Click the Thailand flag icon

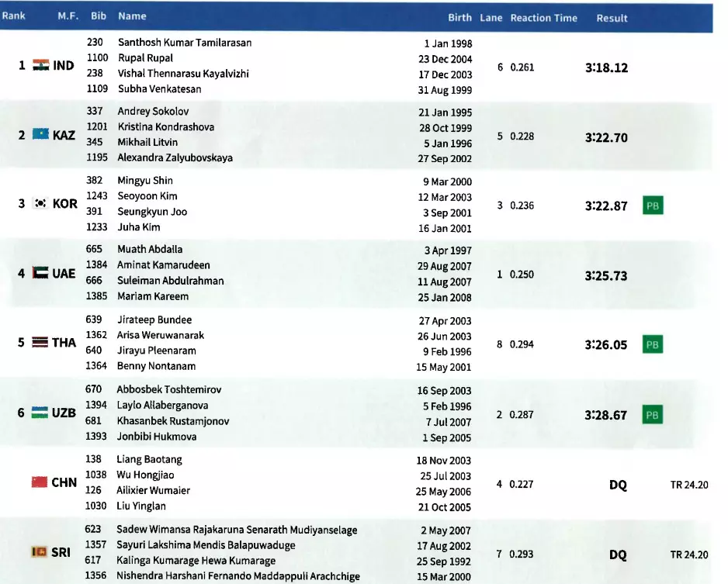[x=40, y=343]
